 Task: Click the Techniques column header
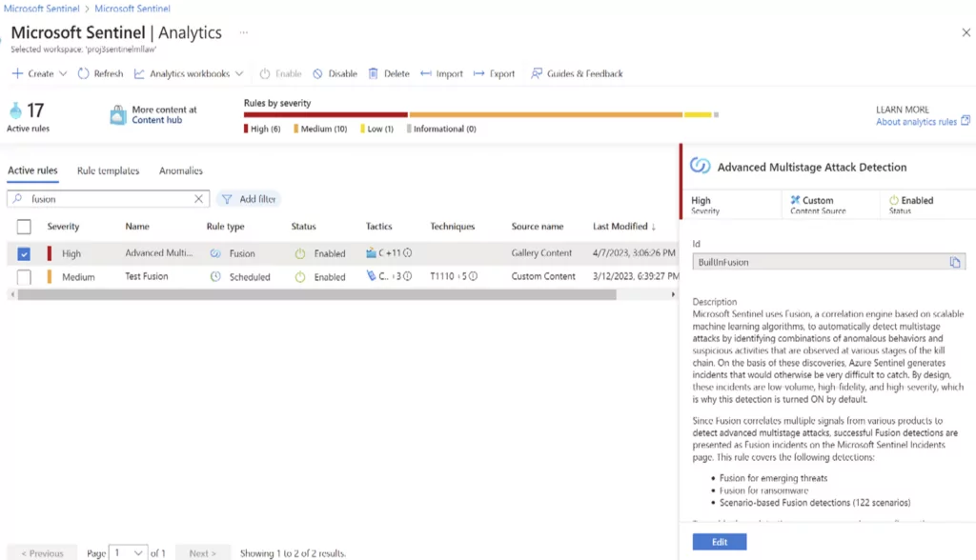click(x=453, y=227)
